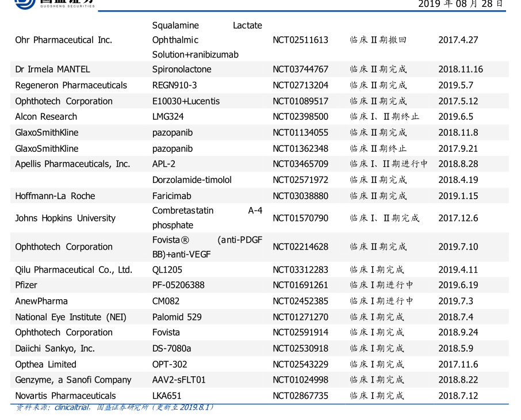
Task: Select the Johns Hopkins University cell
Action: pos(65,218)
